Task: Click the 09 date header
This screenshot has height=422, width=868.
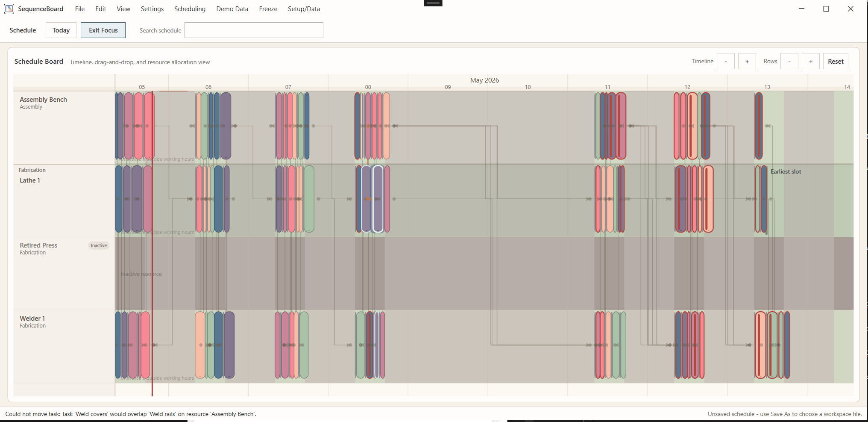Action: (x=448, y=87)
